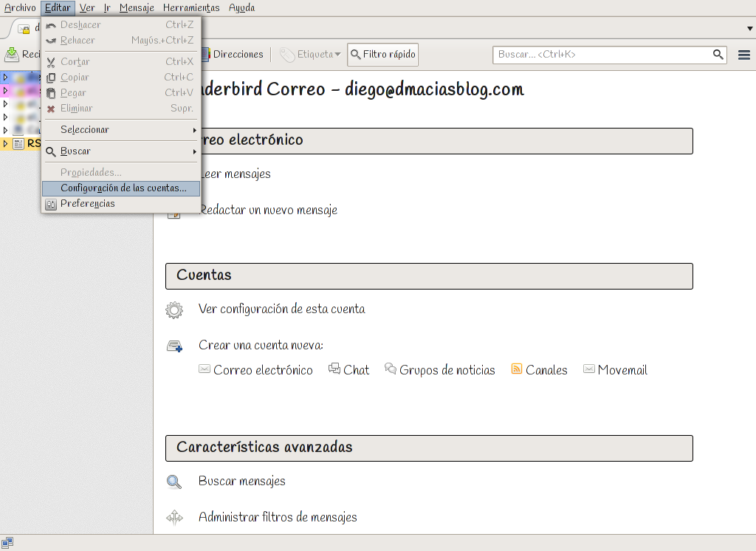Expand the third account in folder tree
This screenshot has width=756, height=551.
click(5, 103)
